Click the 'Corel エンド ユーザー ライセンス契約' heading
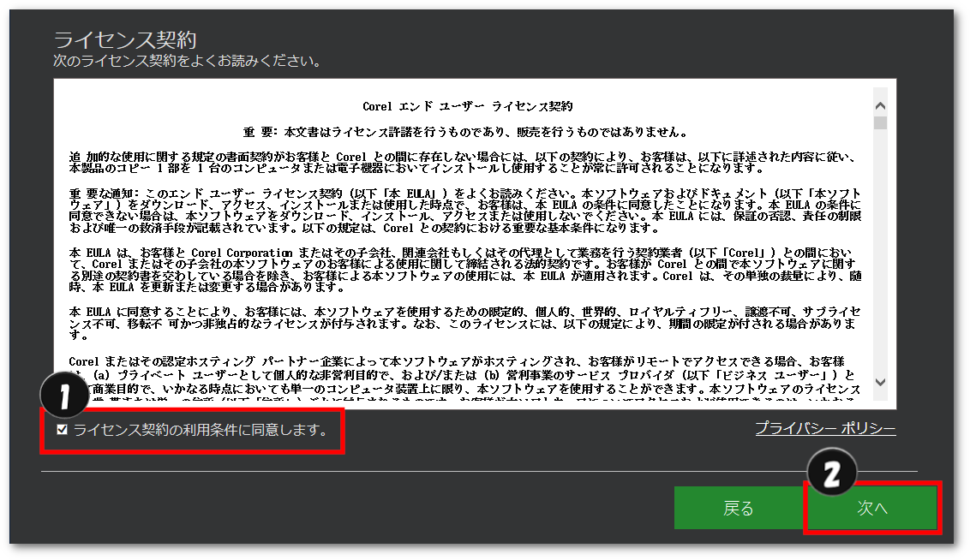This screenshot has width=970, height=560. click(468, 106)
